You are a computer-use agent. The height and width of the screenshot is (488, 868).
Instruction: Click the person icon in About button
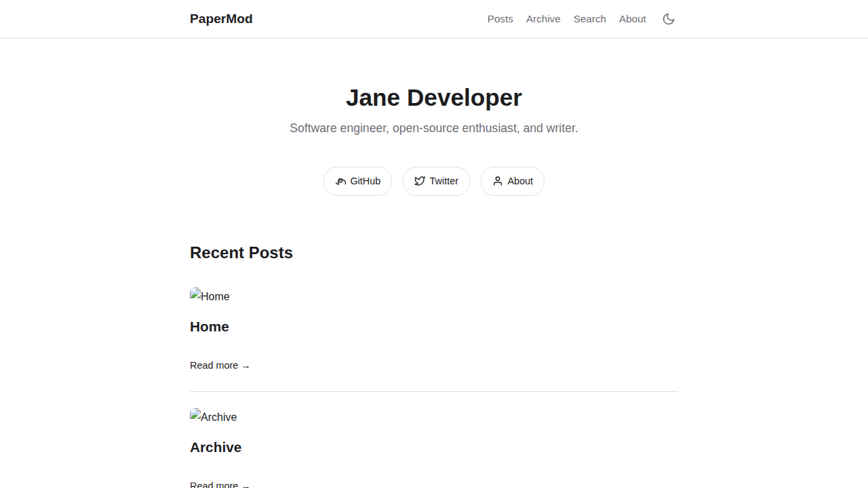[498, 181]
